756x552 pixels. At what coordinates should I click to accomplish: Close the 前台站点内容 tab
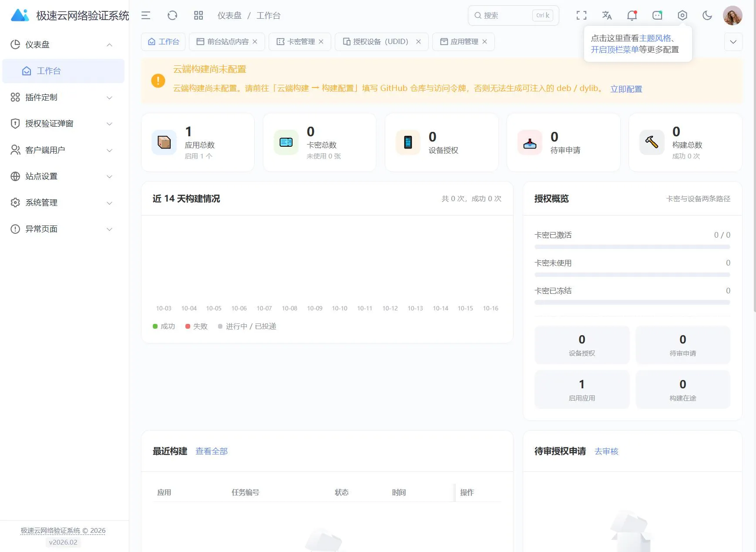click(x=255, y=42)
